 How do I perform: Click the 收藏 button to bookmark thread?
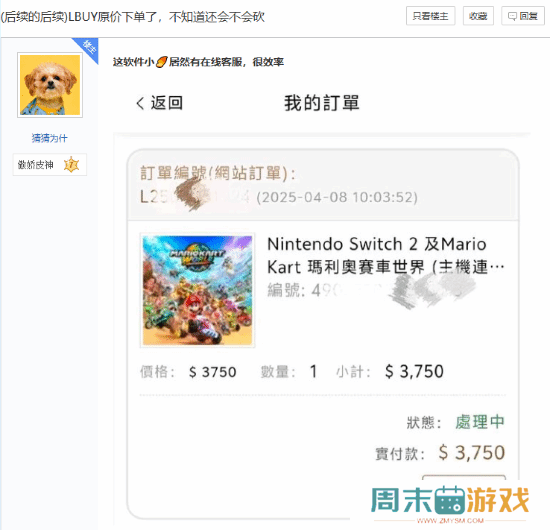[478, 16]
